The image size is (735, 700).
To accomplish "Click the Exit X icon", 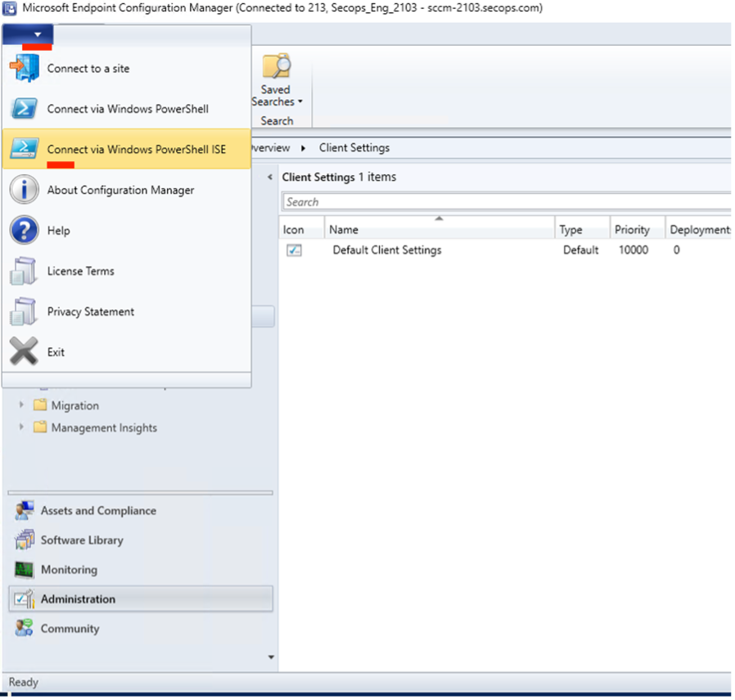I will [24, 351].
